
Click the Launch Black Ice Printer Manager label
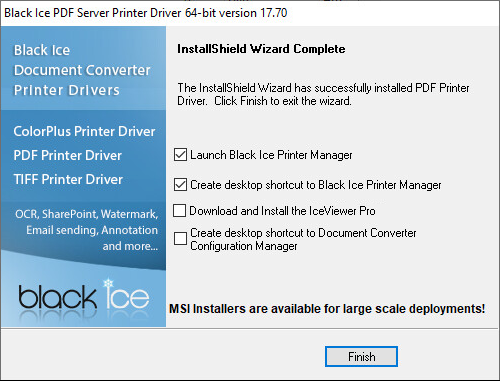pyautogui.click(x=271, y=155)
